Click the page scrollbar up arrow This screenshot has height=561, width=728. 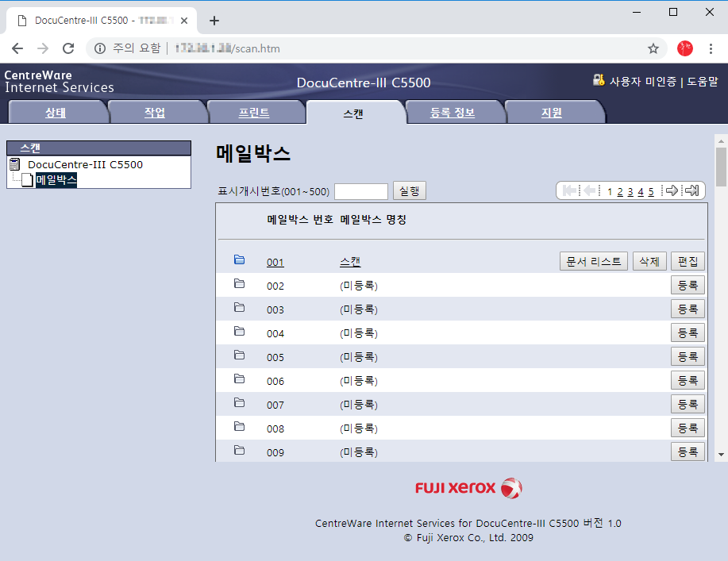point(721,140)
